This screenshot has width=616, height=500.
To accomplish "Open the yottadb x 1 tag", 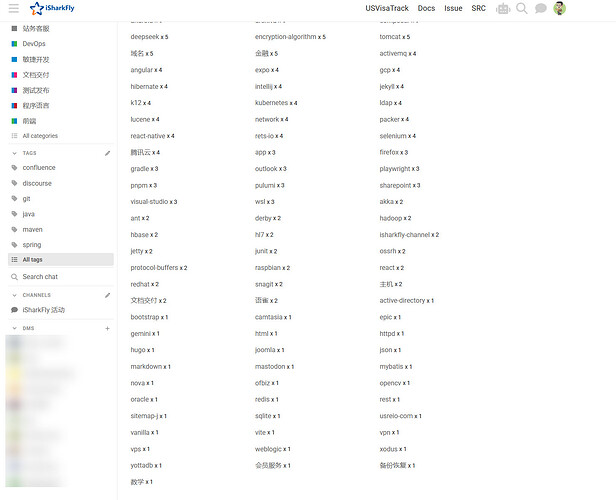I will tap(146, 465).
